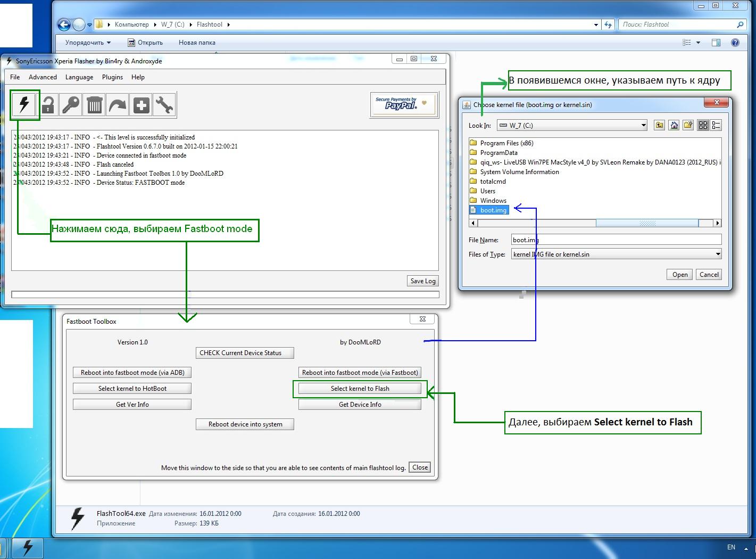Switch file chooser to List view icon

tap(703, 125)
